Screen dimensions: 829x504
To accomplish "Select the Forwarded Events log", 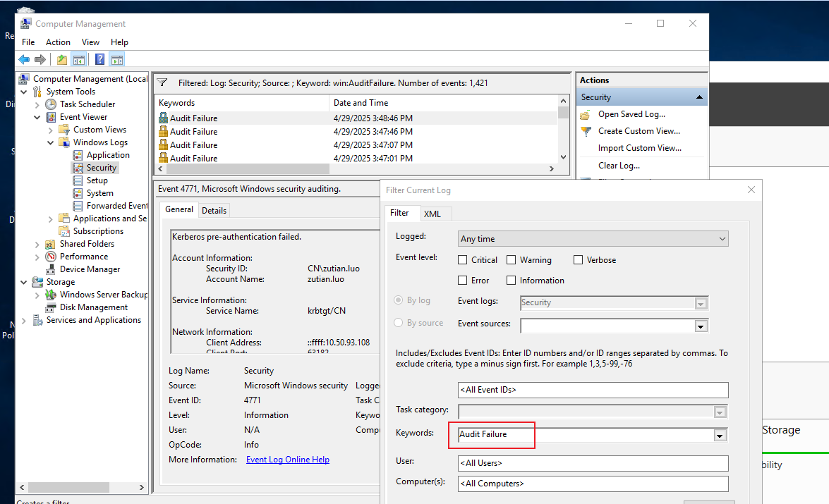I will [x=117, y=206].
